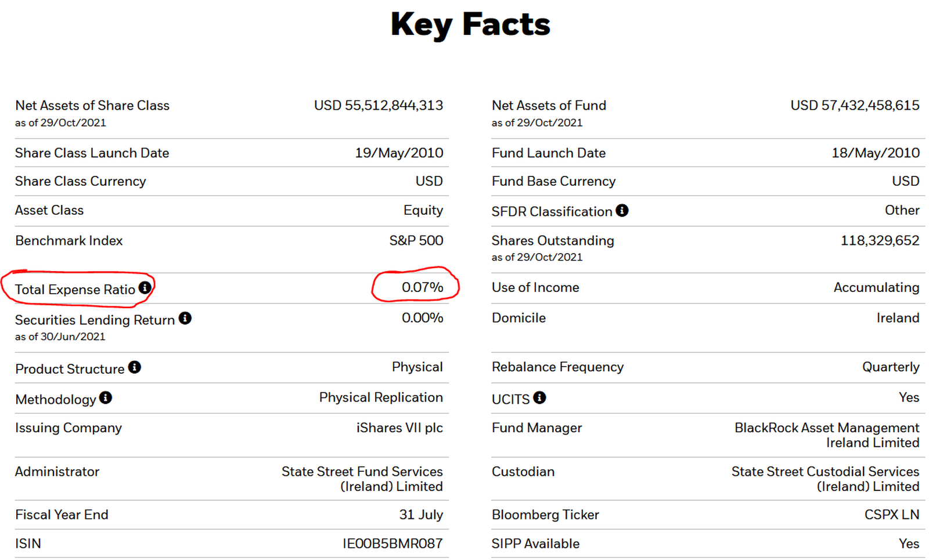
Task: Select BlackRock Asset Management Ireland Limited
Action: tap(827, 435)
